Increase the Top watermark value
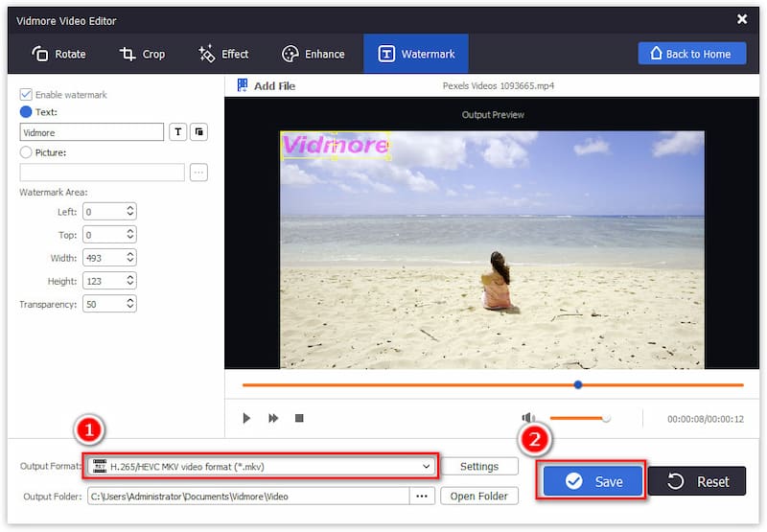The image size is (767, 532). pyautogui.click(x=130, y=231)
